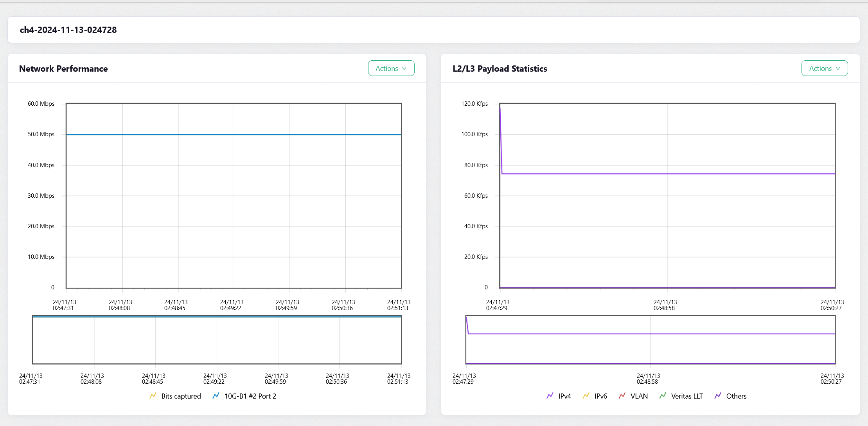Click the chevron on Payload Statistics Actions
This screenshot has height=426, width=868.
click(x=838, y=69)
